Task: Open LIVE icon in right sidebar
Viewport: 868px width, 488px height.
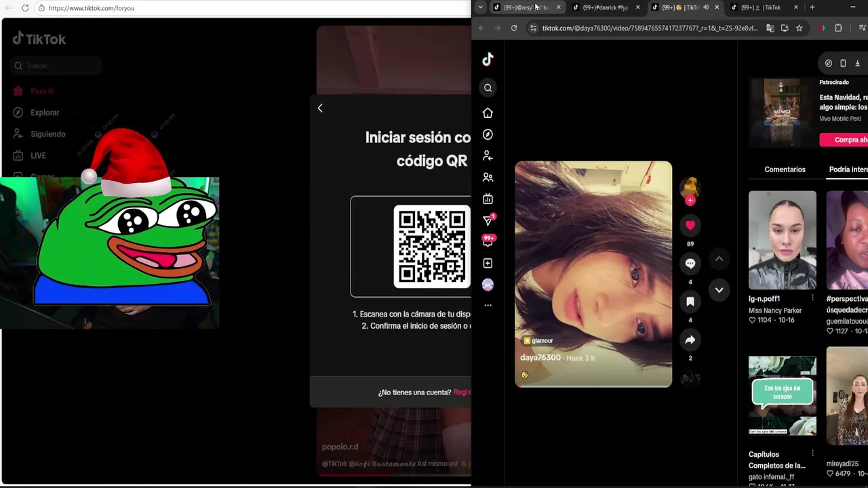Action: pyautogui.click(x=488, y=199)
